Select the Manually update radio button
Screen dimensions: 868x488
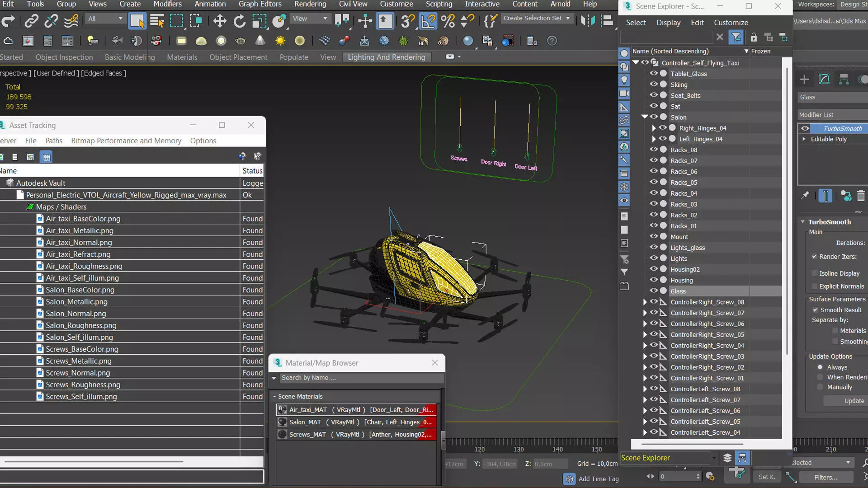point(820,387)
